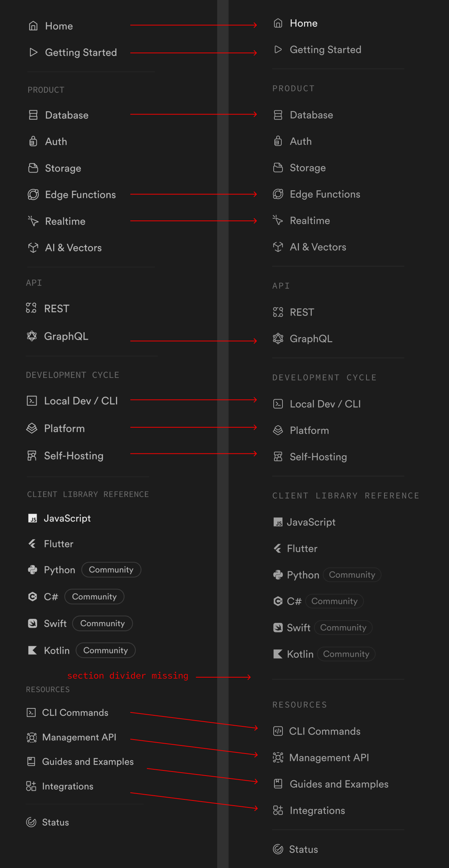Click the Community badge next to Python

click(111, 570)
